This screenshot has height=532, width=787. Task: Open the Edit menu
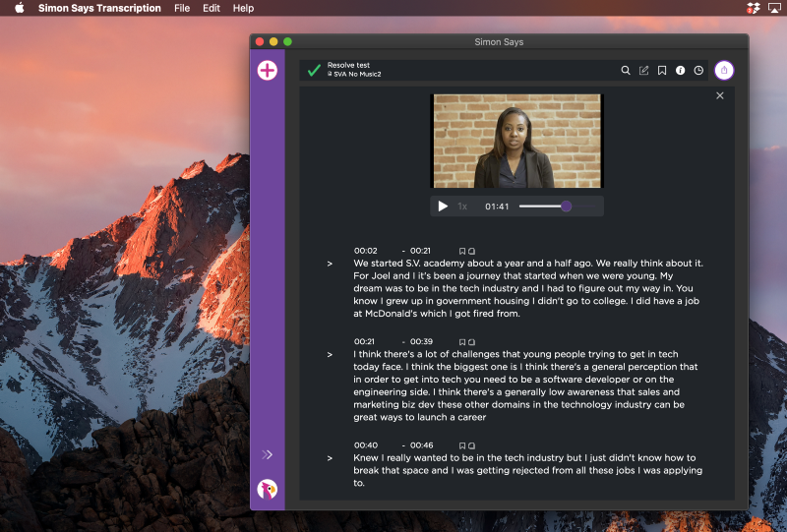pyautogui.click(x=212, y=8)
